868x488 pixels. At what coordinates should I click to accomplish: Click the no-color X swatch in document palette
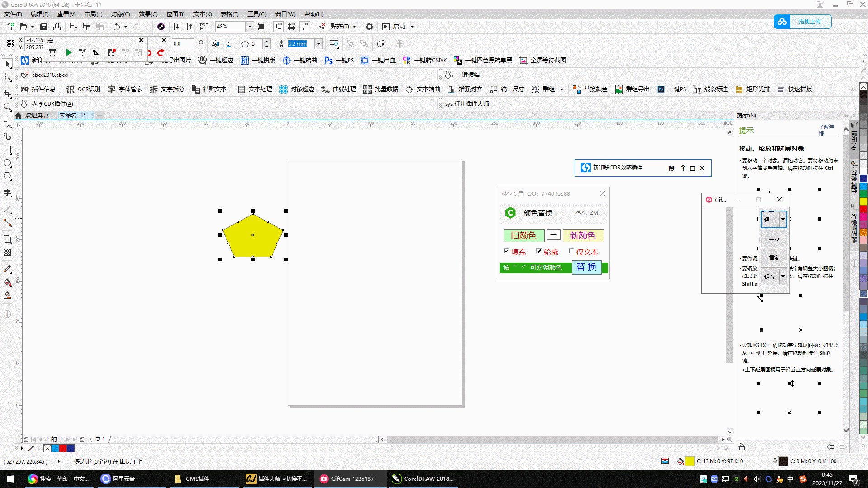point(47,448)
